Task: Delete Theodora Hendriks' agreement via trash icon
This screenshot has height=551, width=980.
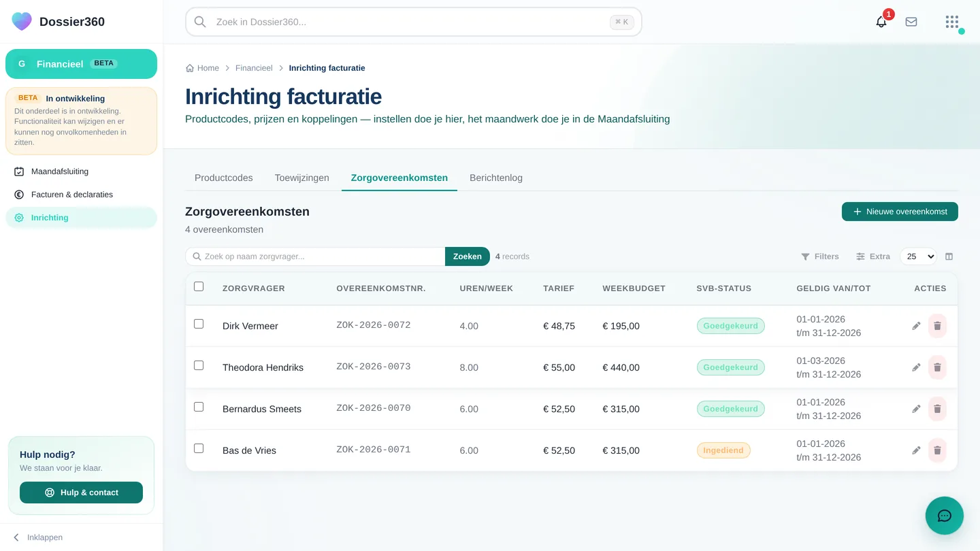Action: coord(937,367)
